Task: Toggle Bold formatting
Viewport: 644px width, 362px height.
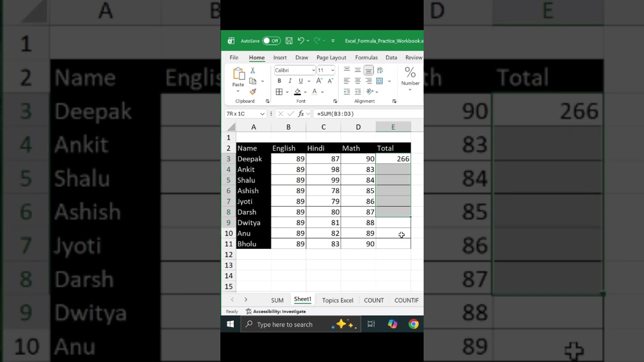Action: pos(279,81)
